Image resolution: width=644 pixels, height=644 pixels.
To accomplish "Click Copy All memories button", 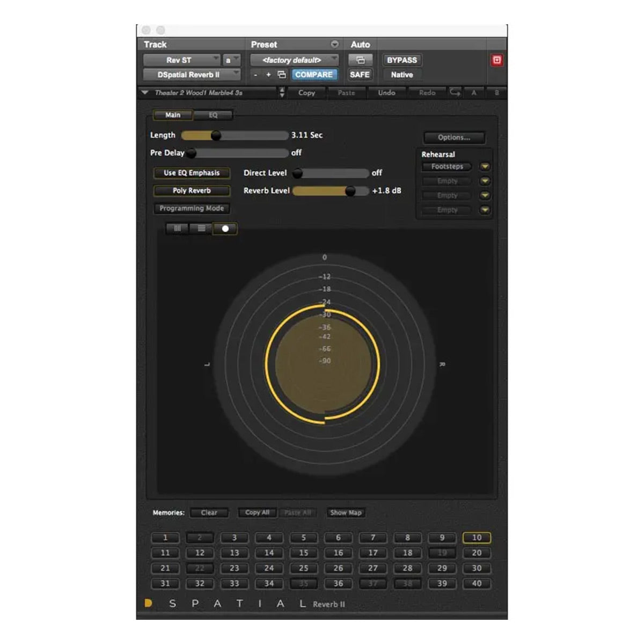I will 257,513.
